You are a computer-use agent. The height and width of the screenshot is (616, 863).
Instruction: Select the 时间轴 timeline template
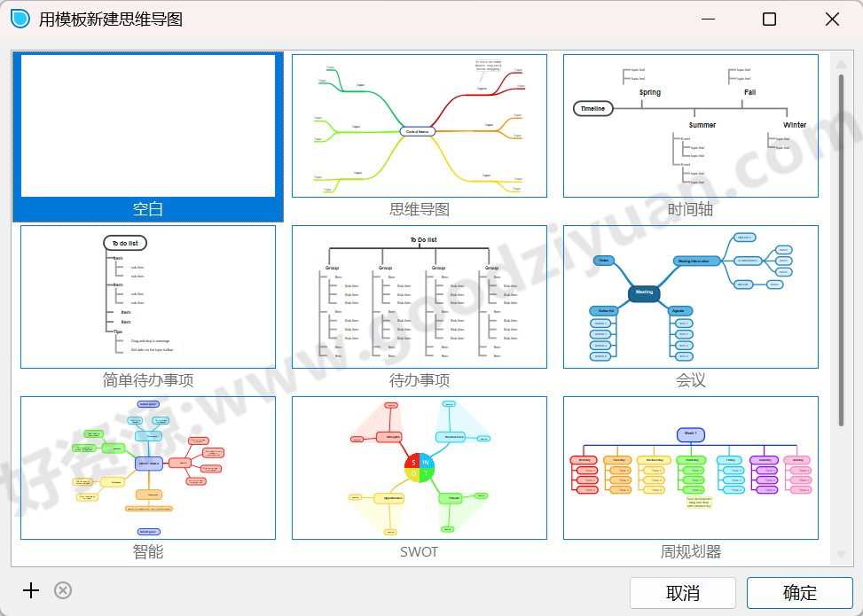(690, 124)
